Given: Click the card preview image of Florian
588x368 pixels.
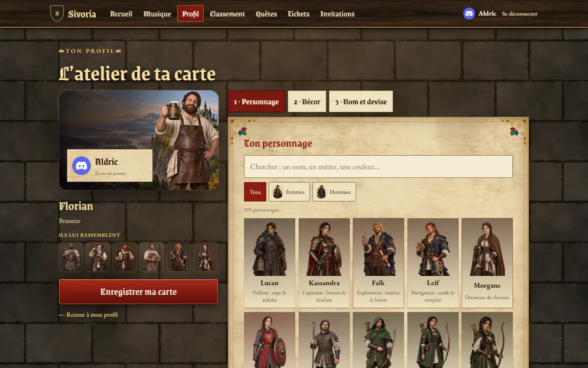Looking at the screenshot, I should [139, 140].
